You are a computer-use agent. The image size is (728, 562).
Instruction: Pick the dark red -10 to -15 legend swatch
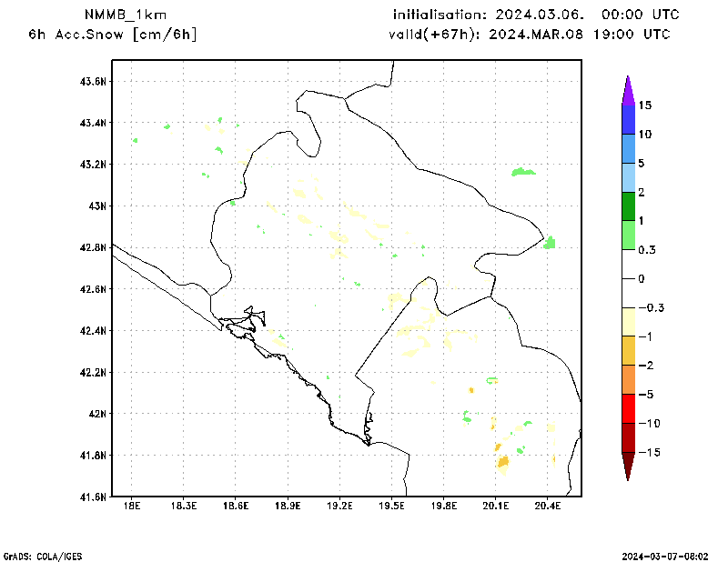pos(628,437)
